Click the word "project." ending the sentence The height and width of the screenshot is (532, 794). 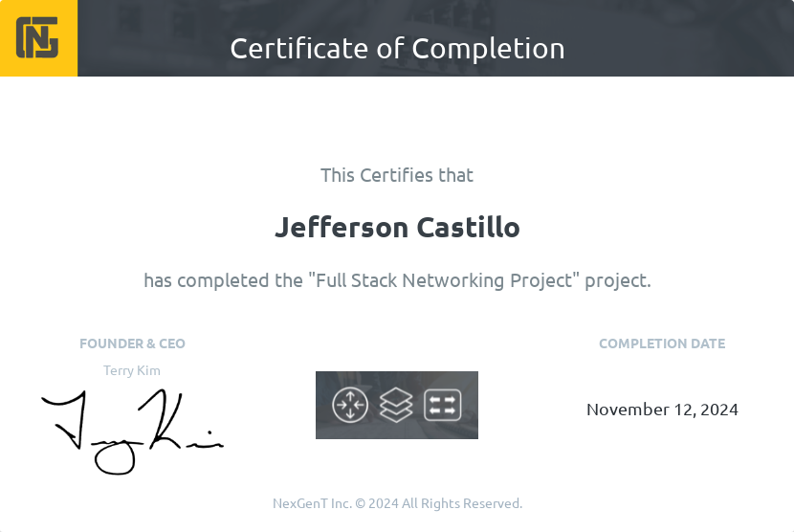click(x=618, y=280)
